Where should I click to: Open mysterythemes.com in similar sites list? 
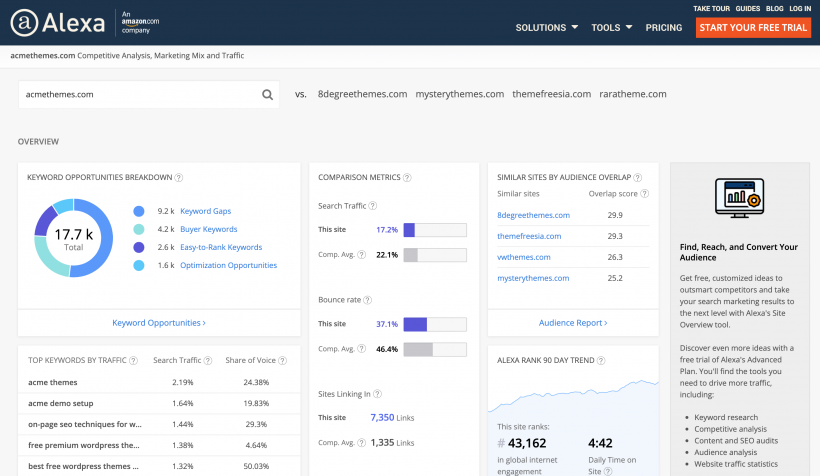(x=533, y=278)
